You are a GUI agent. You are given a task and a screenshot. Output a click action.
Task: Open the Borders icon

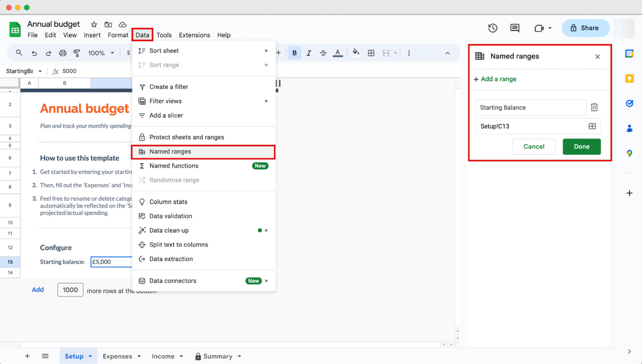click(371, 53)
